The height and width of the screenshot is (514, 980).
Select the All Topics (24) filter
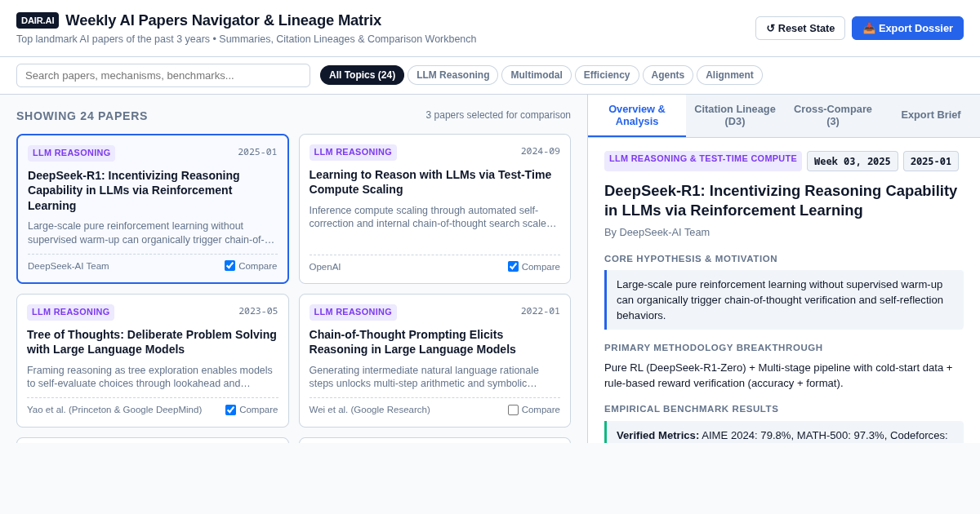[362, 75]
